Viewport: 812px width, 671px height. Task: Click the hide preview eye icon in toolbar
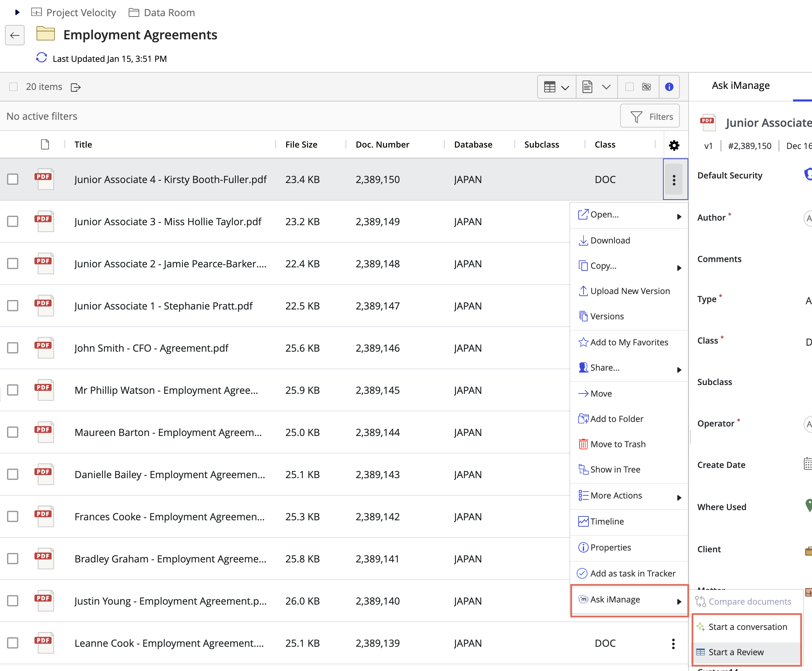pos(646,87)
